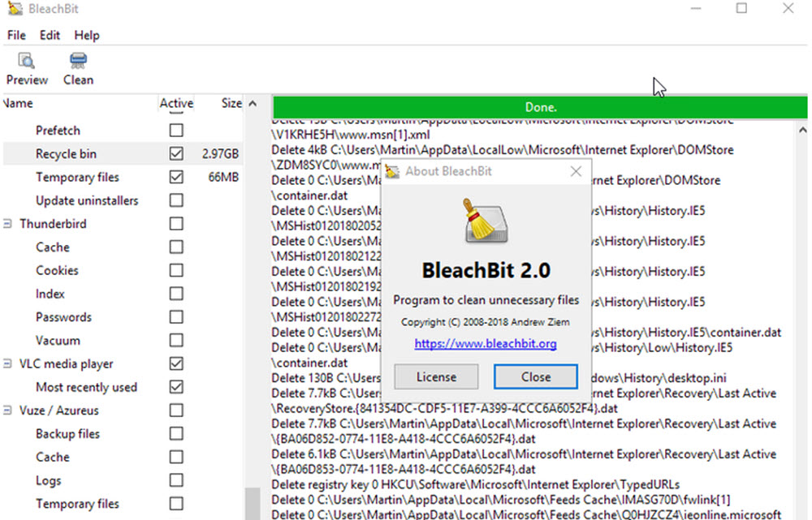
Task: Select the Most recently used label
Action: tap(86, 387)
